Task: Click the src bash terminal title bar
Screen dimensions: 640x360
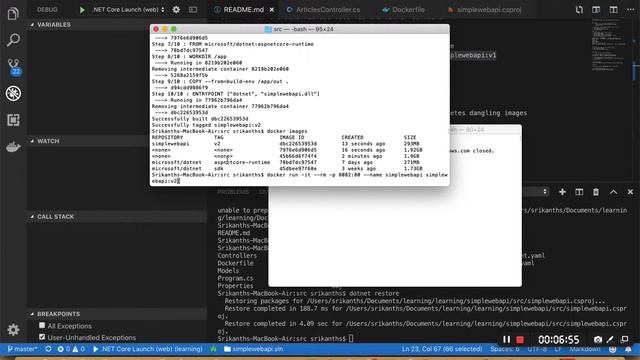Action: (300, 29)
